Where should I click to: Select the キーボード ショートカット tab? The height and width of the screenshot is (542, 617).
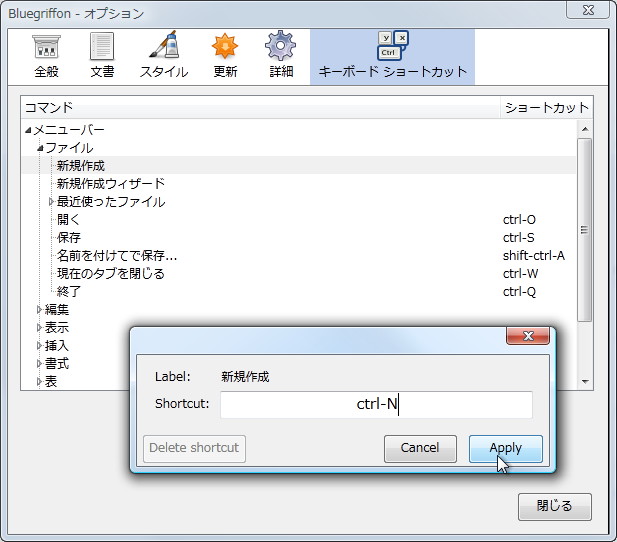point(392,57)
